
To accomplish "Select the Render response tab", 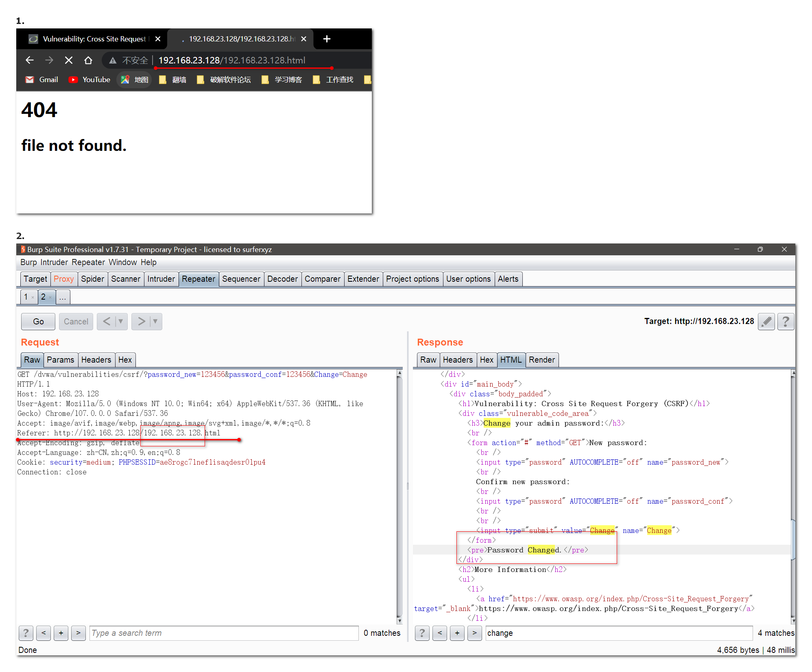I will point(541,360).
